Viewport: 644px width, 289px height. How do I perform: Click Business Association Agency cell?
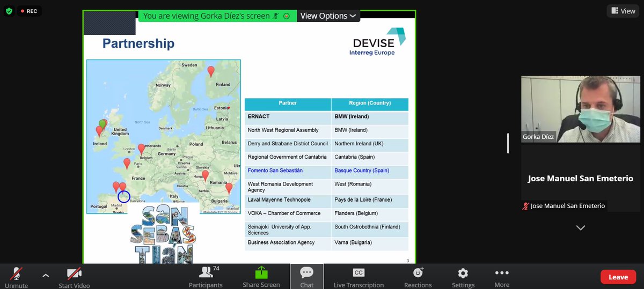pyautogui.click(x=288, y=243)
